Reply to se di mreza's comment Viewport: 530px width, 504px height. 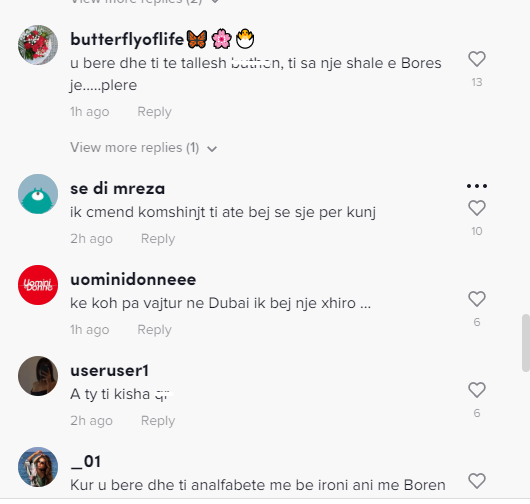pyautogui.click(x=158, y=239)
